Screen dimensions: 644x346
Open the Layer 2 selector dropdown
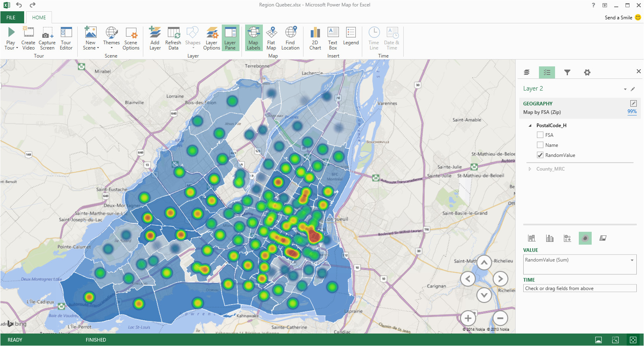pos(625,89)
